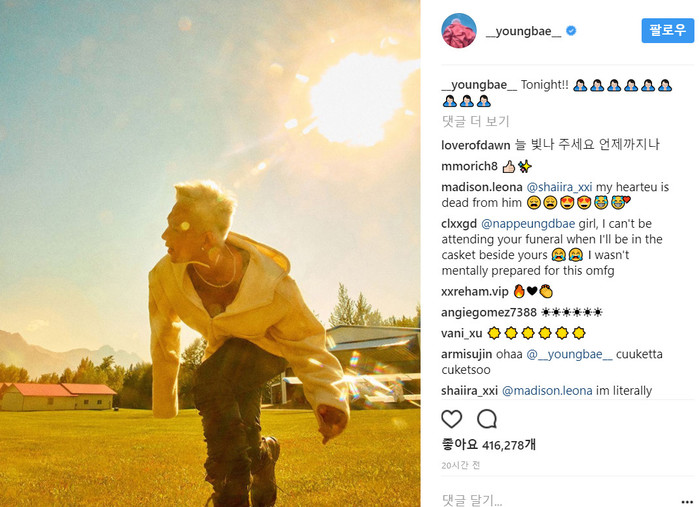Open the comment speech bubble icon

487,419
